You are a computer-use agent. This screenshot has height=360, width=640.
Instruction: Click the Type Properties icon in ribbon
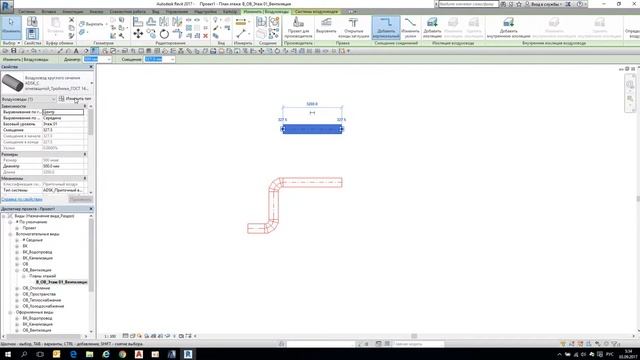[32, 21]
